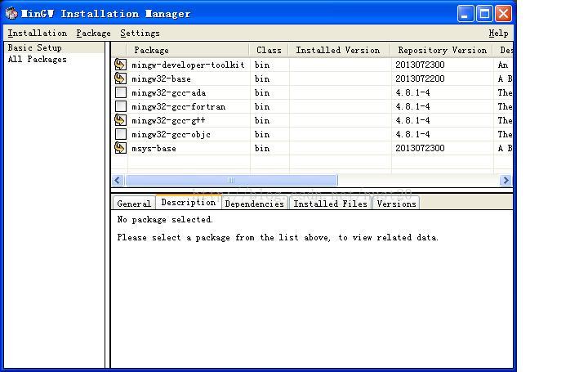Mark the mingw32-gcc-fortran checkbox

[121, 106]
